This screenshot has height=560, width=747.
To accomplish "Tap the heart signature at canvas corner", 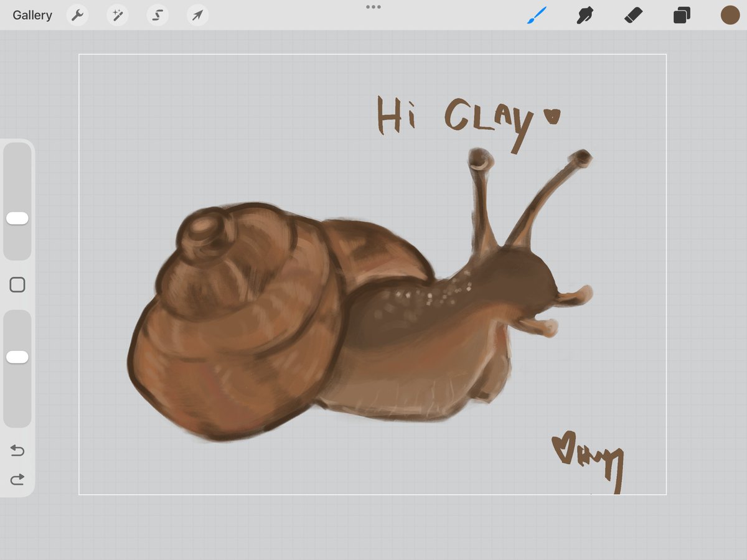I will click(x=588, y=462).
